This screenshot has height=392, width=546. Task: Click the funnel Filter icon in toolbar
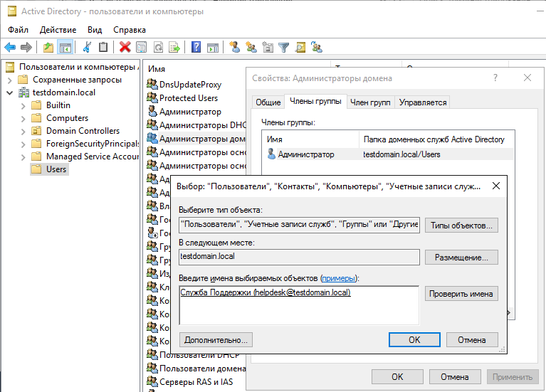click(284, 48)
